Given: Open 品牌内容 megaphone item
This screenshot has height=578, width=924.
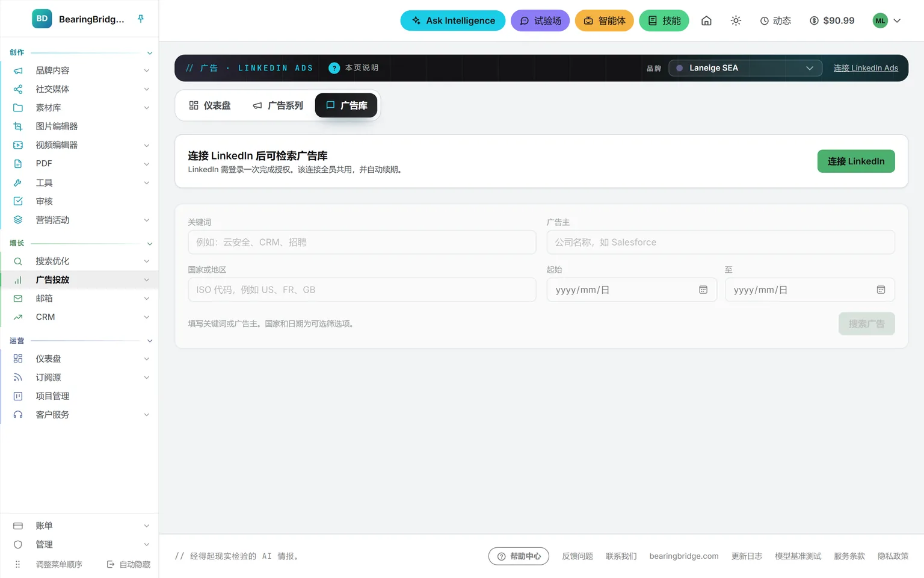Looking at the screenshot, I should 18,70.
